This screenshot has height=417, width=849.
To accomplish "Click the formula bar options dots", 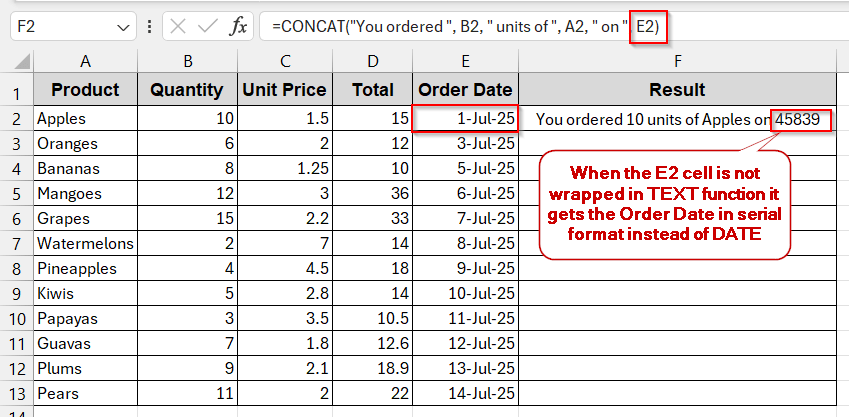I will coord(148,27).
